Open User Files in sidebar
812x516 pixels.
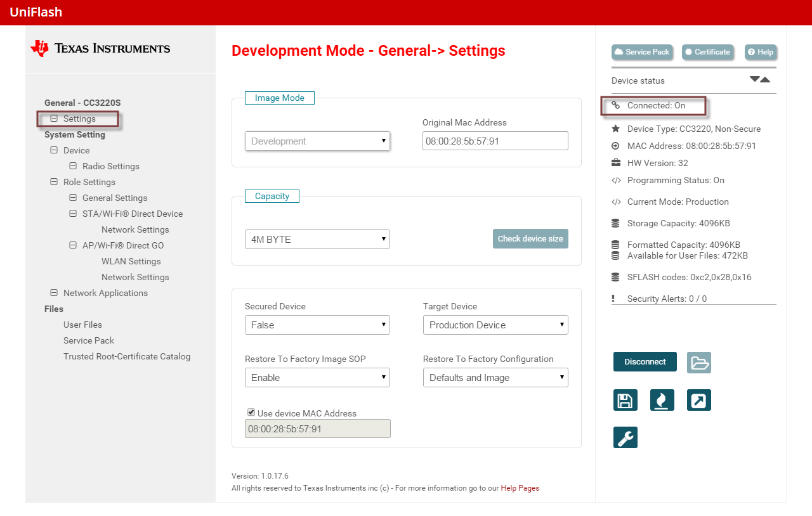click(82, 325)
